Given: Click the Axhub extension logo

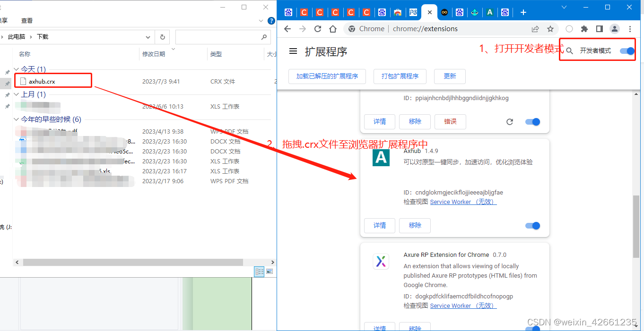Looking at the screenshot, I should tap(381, 158).
